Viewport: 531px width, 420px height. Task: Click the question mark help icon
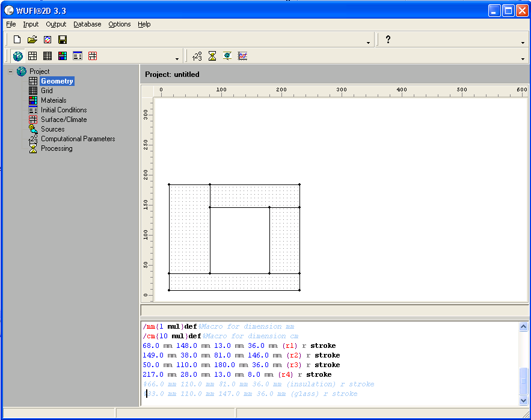coord(388,40)
